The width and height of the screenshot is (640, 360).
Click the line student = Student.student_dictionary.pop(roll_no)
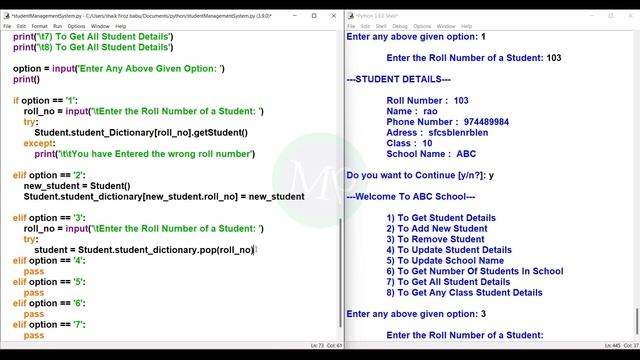(144, 250)
